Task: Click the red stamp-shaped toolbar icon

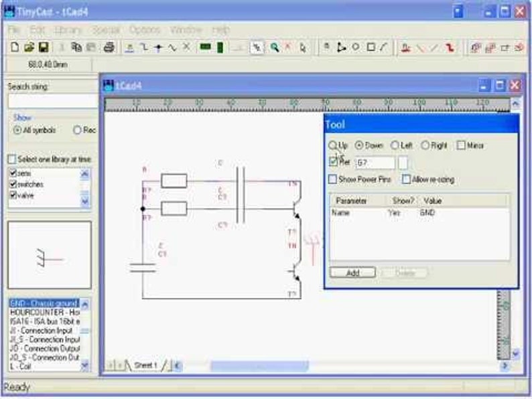Action: tap(405, 48)
